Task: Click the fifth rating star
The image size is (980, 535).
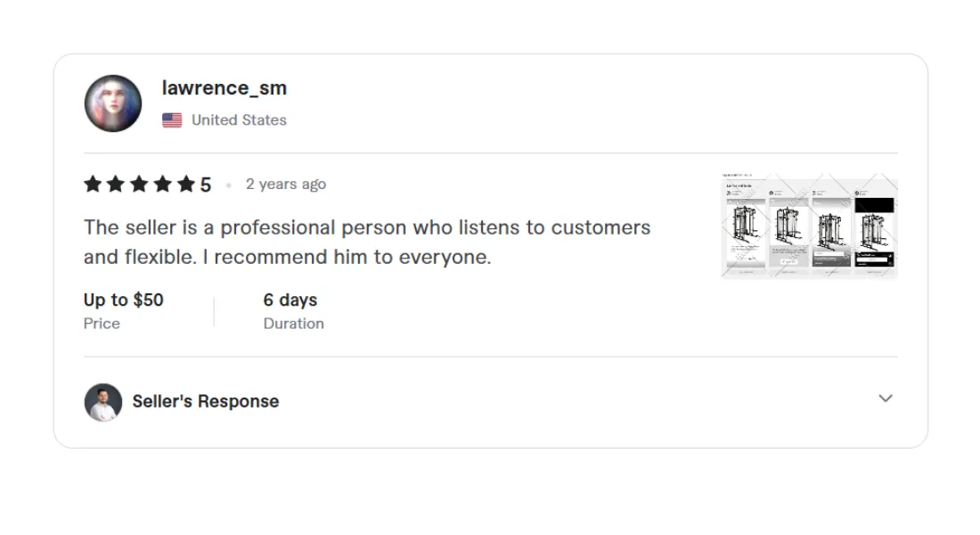Action: click(x=185, y=185)
